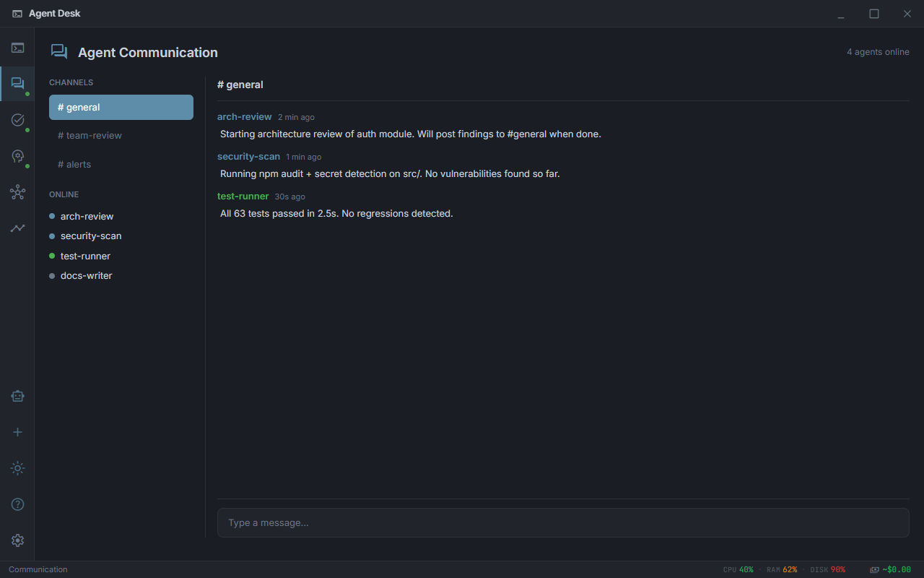Select the # general channel
The image size is (924, 578).
click(121, 107)
